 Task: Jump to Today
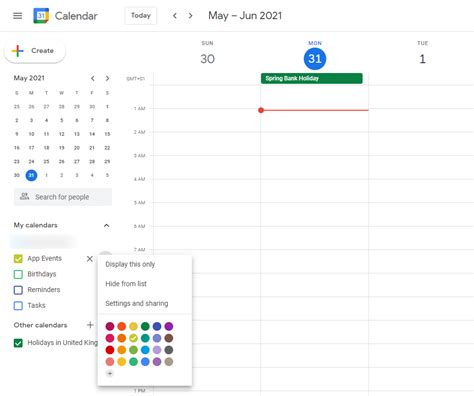click(x=141, y=16)
